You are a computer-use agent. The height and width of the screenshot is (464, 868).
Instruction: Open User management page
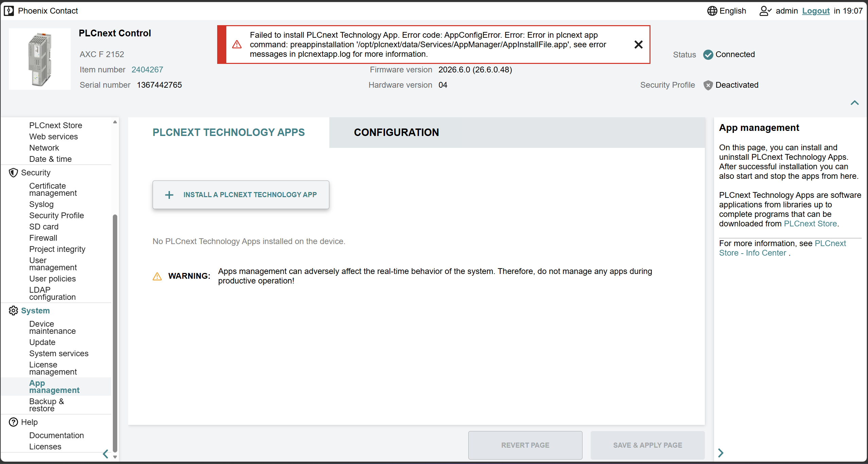53,264
